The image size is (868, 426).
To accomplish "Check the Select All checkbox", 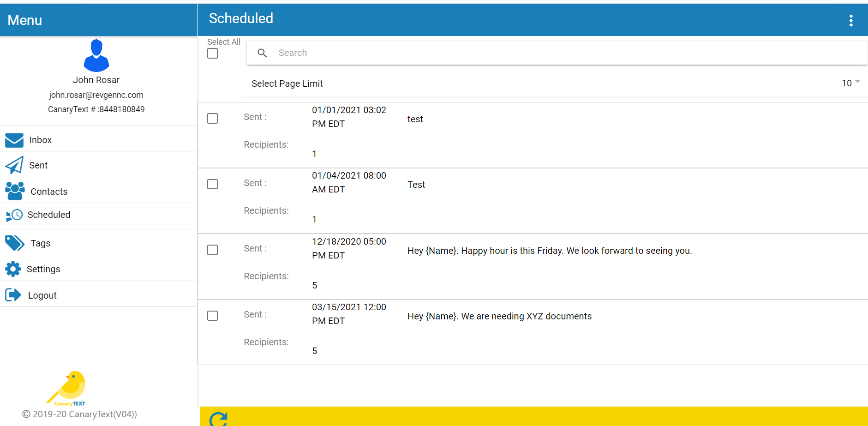I will (213, 54).
